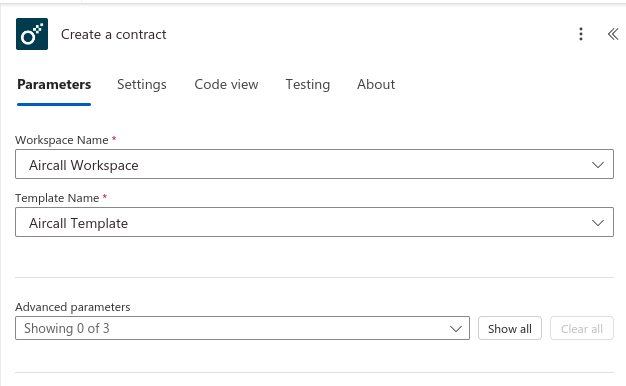Open the Workspace Name dropdown
This screenshot has width=626, height=386.
[x=314, y=164]
